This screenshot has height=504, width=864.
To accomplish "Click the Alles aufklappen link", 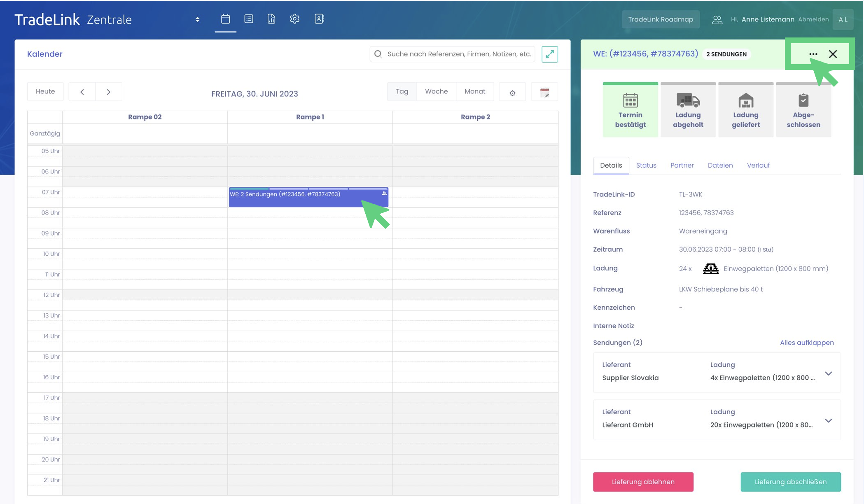I will click(806, 343).
